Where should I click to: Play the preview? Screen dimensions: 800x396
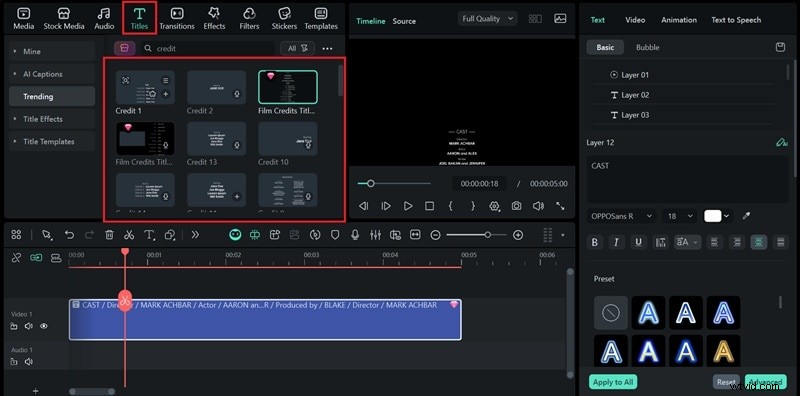(x=408, y=206)
